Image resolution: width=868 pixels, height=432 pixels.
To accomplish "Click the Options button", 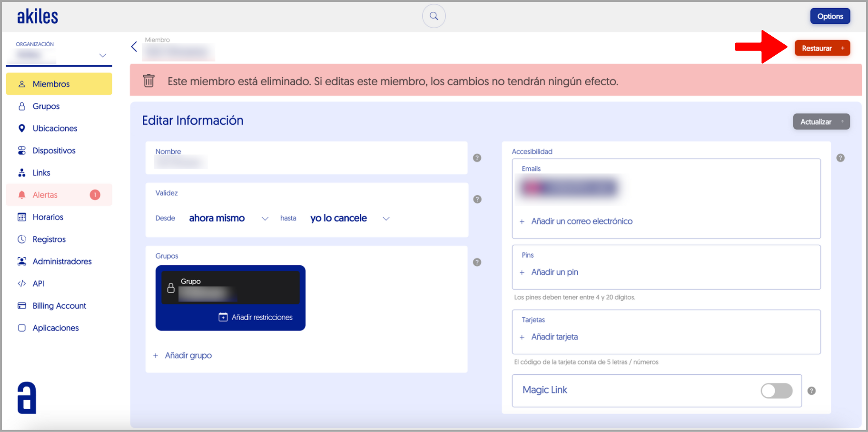I will pos(829,16).
